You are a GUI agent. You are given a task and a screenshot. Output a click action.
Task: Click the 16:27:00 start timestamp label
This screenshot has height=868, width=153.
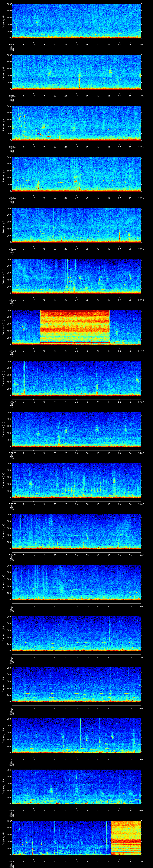pyautogui.click(x=12, y=708)
